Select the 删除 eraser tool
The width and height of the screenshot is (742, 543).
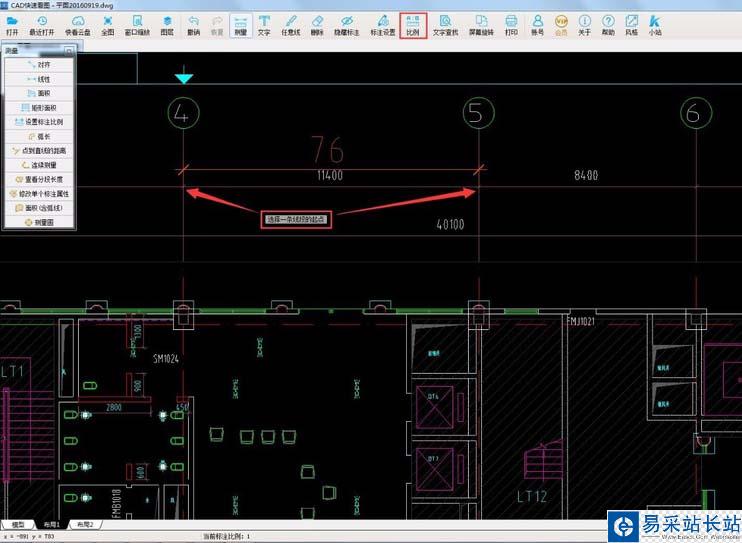pos(317,24)
